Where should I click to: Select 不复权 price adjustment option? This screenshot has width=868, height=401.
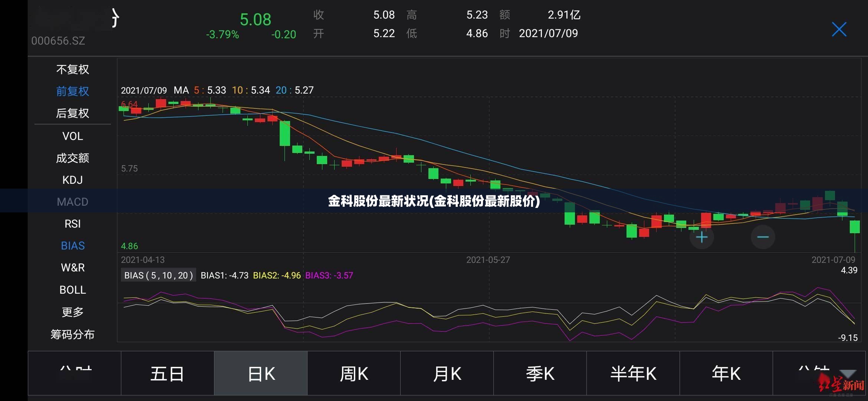point(73,69)
